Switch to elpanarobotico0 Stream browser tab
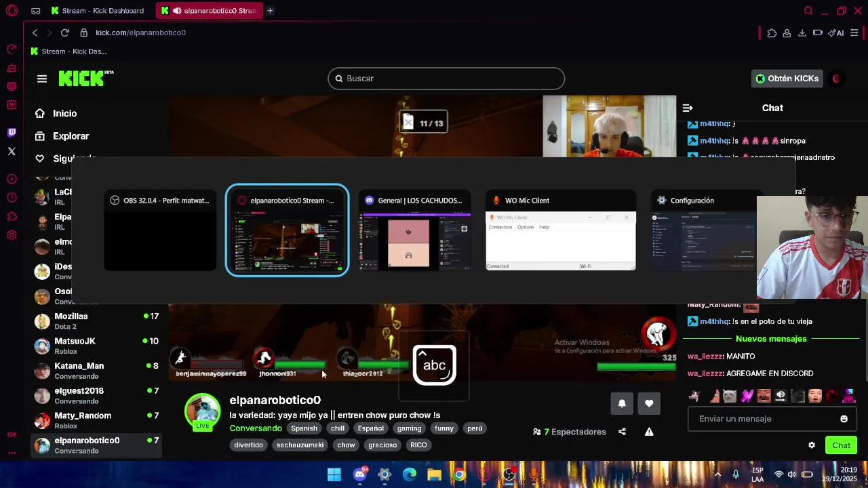The width and height of the screenshot is (868, 488). (x=210, y=11)
